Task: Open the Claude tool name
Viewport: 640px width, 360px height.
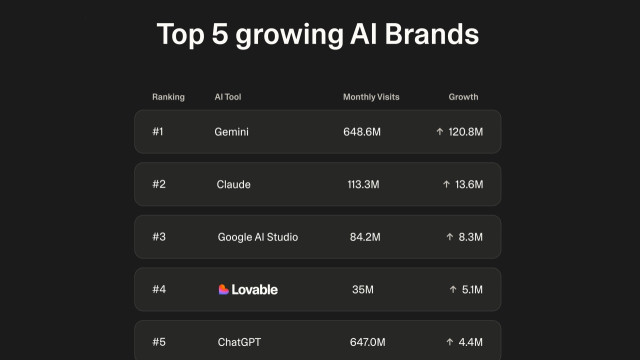Action: pos(233,184)
